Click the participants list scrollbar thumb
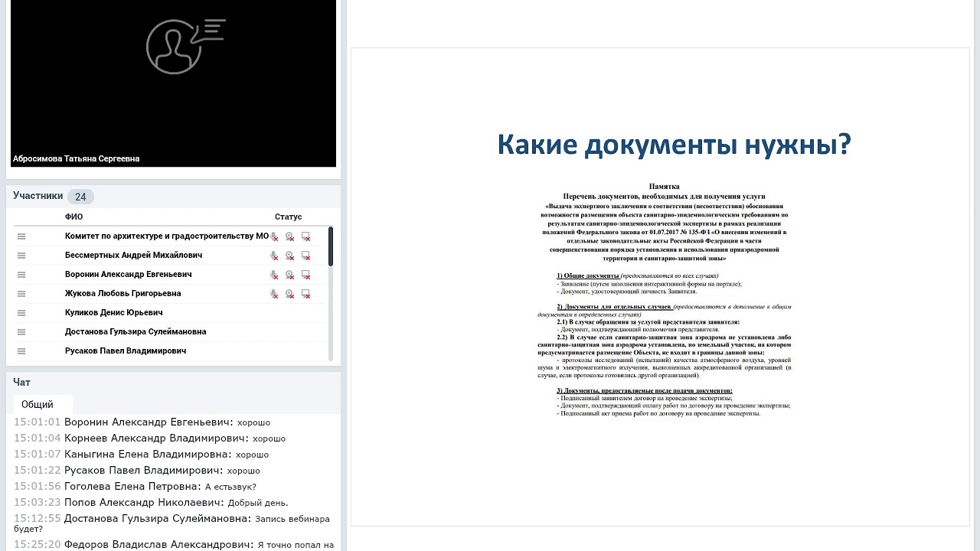The image size is (980, 551). point(331,246)
